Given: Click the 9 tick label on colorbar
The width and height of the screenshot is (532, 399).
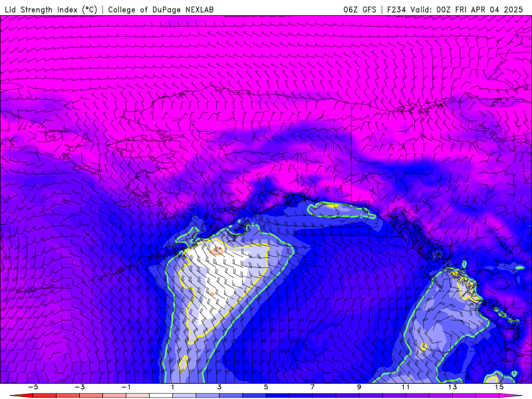Looking at the screenshot, I should pos(359,387).
